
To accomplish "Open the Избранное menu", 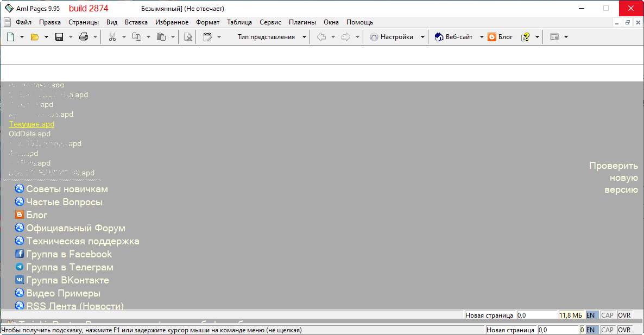I will [172, 22].
